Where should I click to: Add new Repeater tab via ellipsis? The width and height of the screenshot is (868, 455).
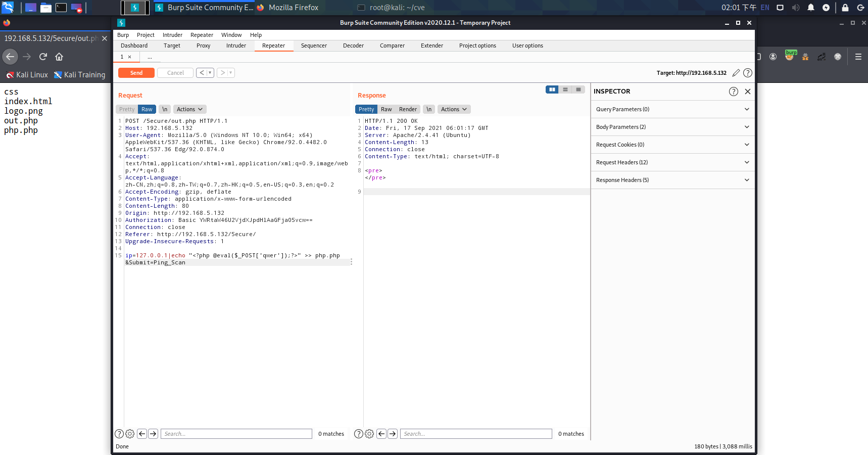coord(150,57)
